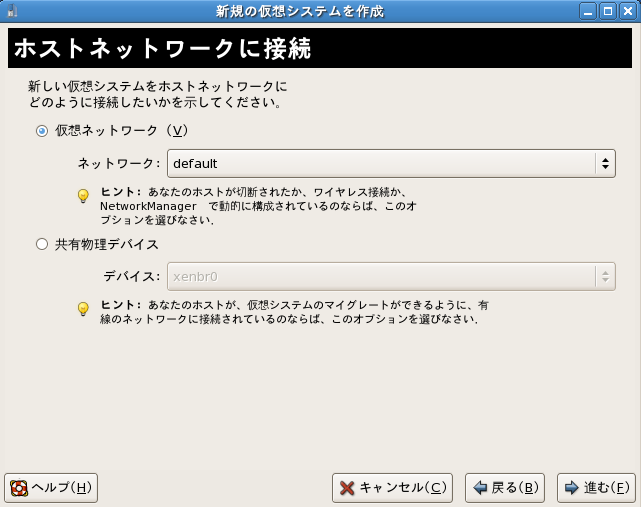Select the 仮想ネットワーク radio button

point(42,131)
